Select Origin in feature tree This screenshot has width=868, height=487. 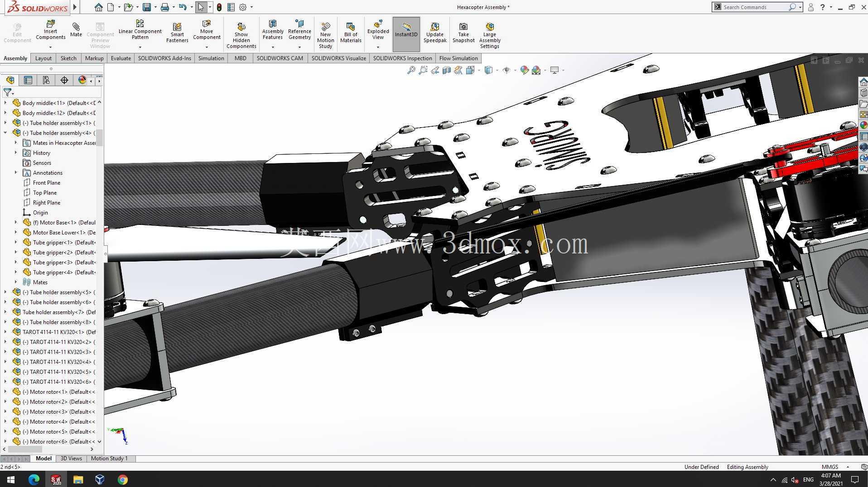(40, 212)
